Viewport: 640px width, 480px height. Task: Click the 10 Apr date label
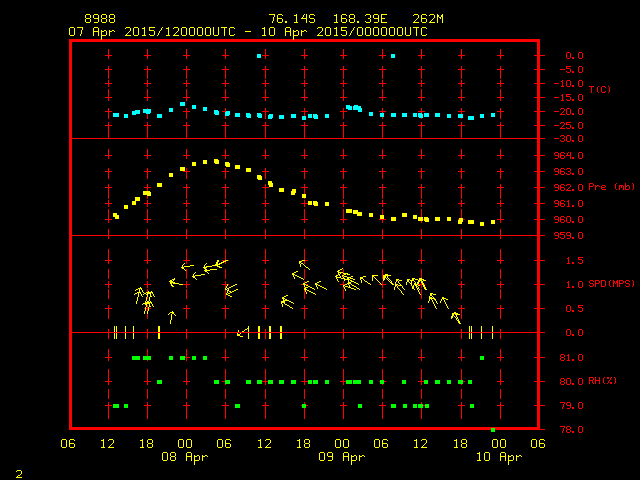click(499, 457)
